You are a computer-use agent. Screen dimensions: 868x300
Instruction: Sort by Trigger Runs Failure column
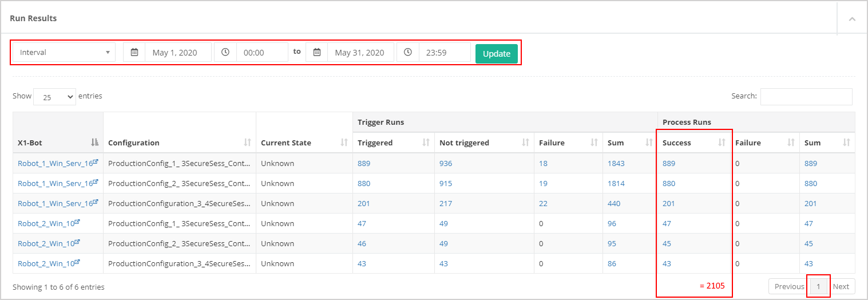pyautogui.click(x=568, y=143)
